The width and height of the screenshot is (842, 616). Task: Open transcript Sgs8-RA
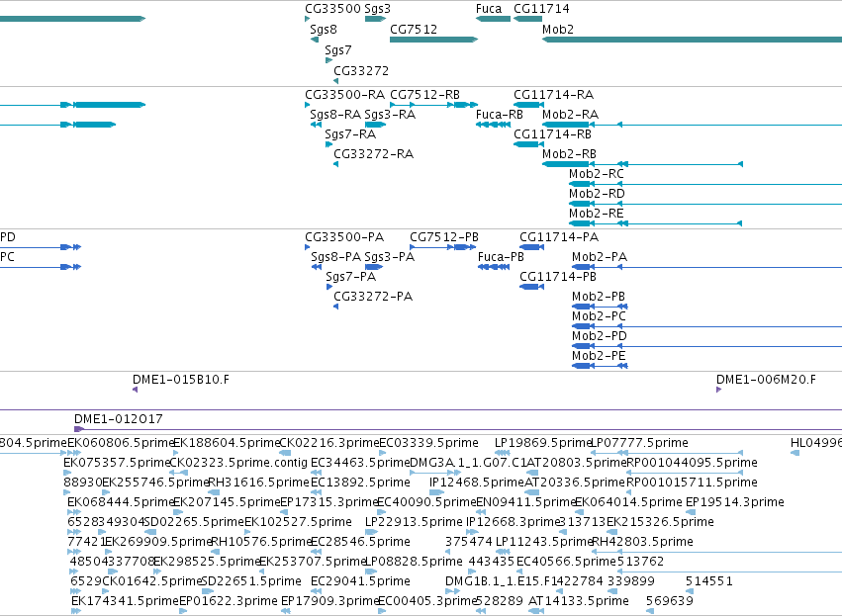pyautogui.click(x=335, y=115)
